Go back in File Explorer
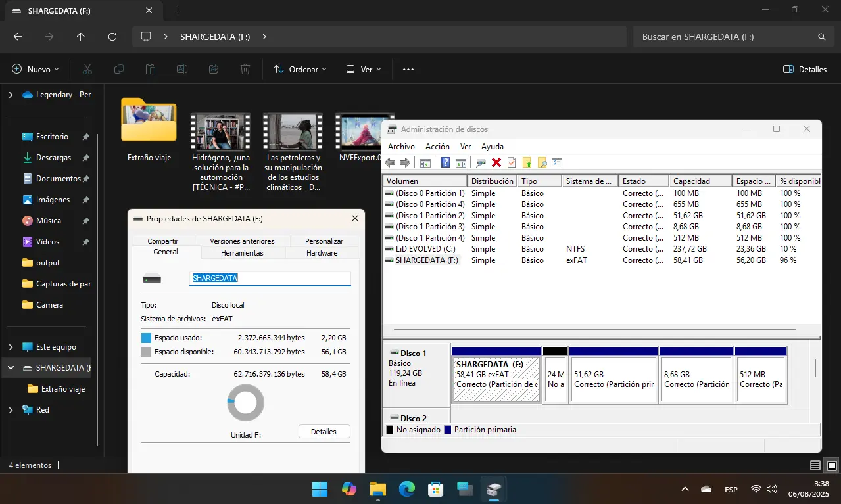 tap(18, 37)
